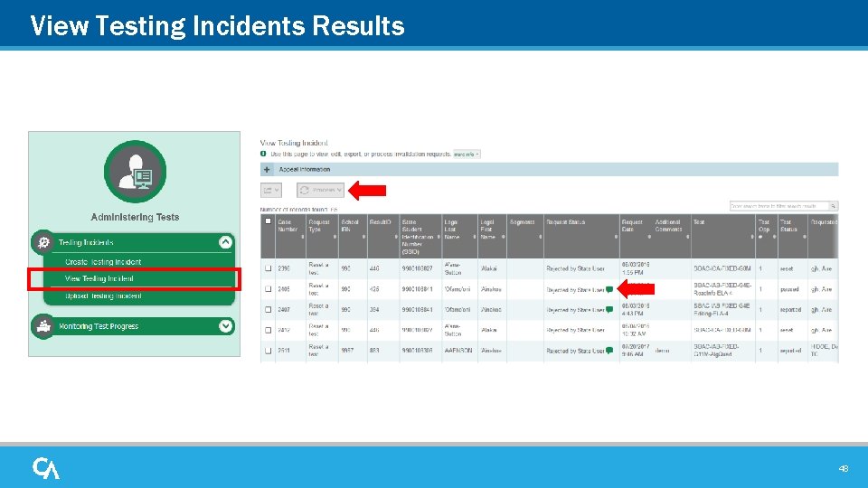868x488 pixels.
Task: Expand the more info dropdown
Action: (467, 155)
